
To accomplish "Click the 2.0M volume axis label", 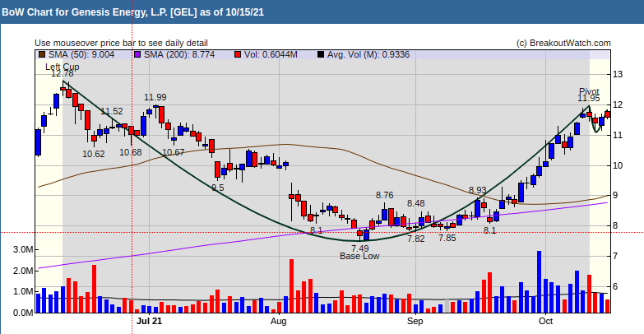I will coord(23,271).
